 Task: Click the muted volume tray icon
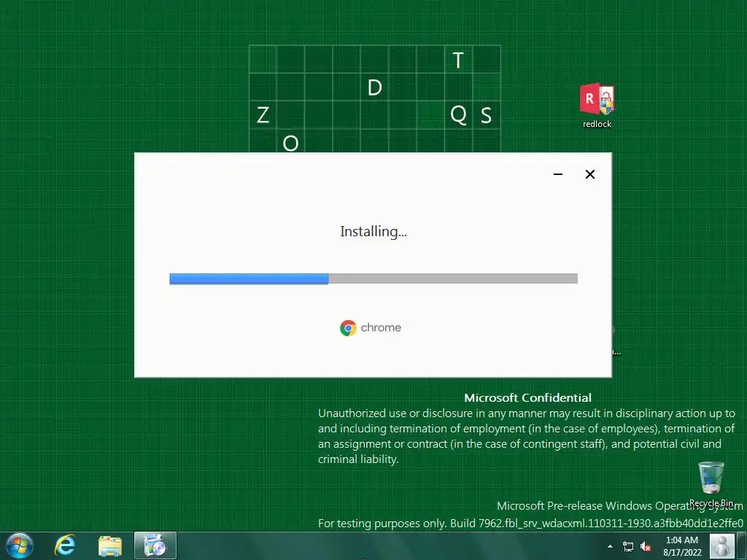(x=646, y=546)
